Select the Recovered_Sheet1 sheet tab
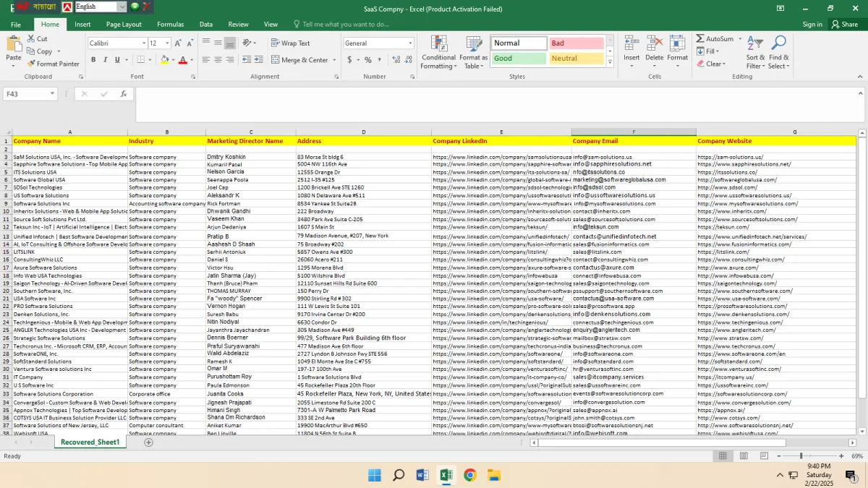The height and width of the screenshot is (488, 868). click(x=90, y=442)
